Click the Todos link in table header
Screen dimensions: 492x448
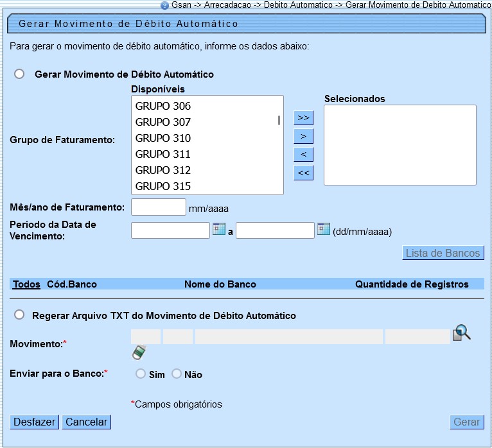tap(26, 284)
